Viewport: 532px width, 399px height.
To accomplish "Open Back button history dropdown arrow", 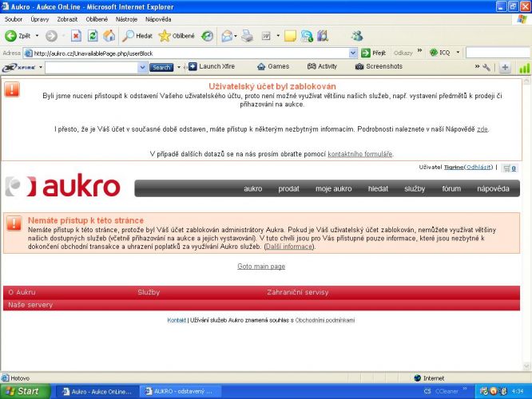I will [x=37, y=36].
